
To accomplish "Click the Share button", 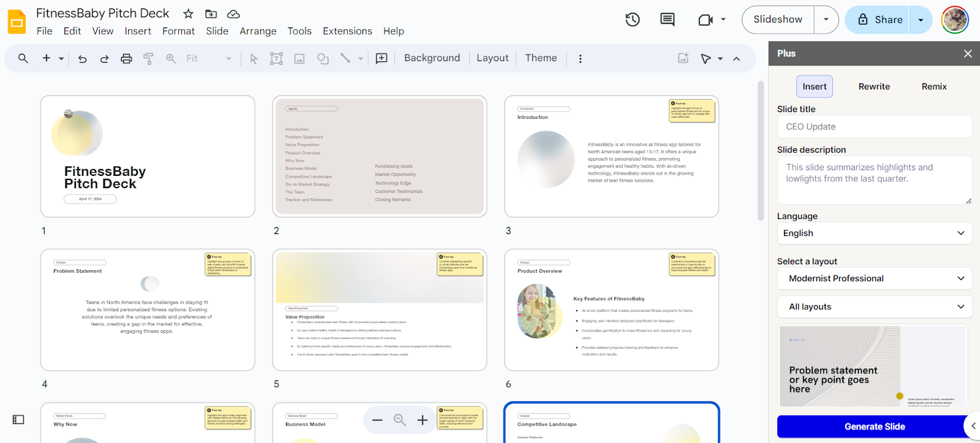I will (878, 20).
